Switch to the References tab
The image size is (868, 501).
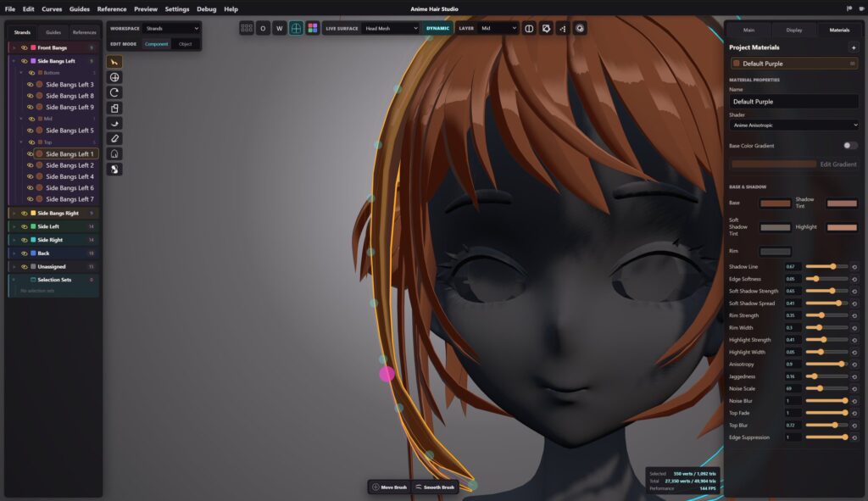84,32
